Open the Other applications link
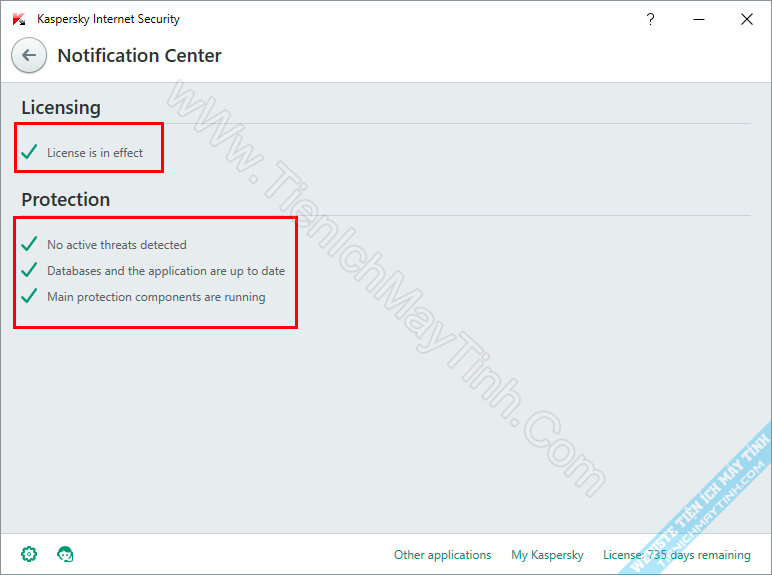 (442, 555)
